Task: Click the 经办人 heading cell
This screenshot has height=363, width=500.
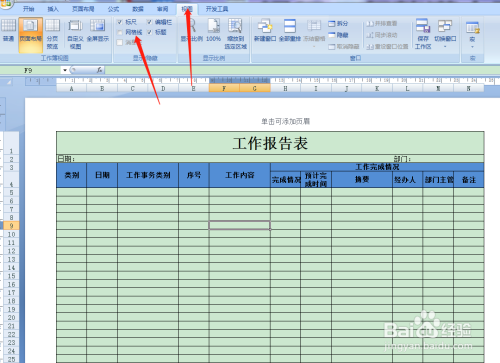Action: (407, 180)
